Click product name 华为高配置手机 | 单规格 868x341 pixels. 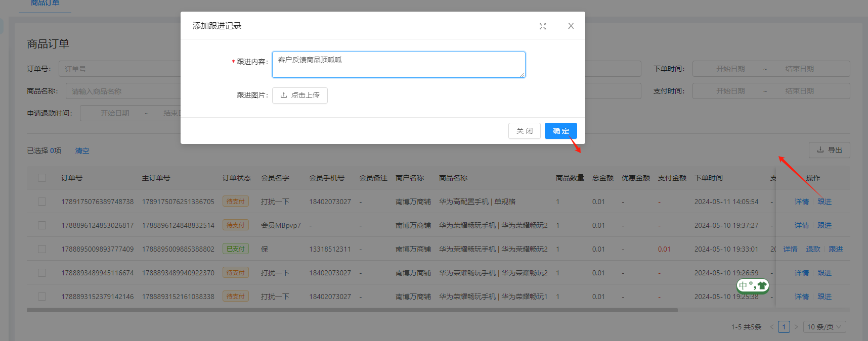(478, 202)
